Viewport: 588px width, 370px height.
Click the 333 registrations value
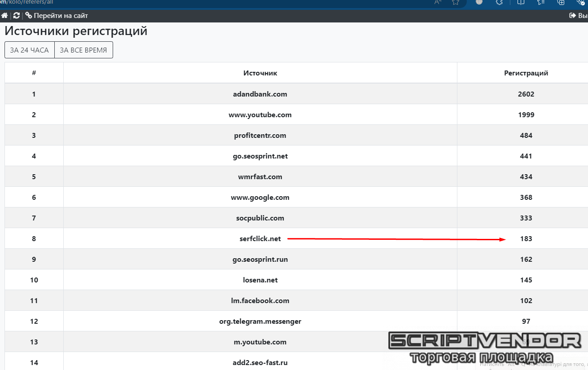pos(526,218)
